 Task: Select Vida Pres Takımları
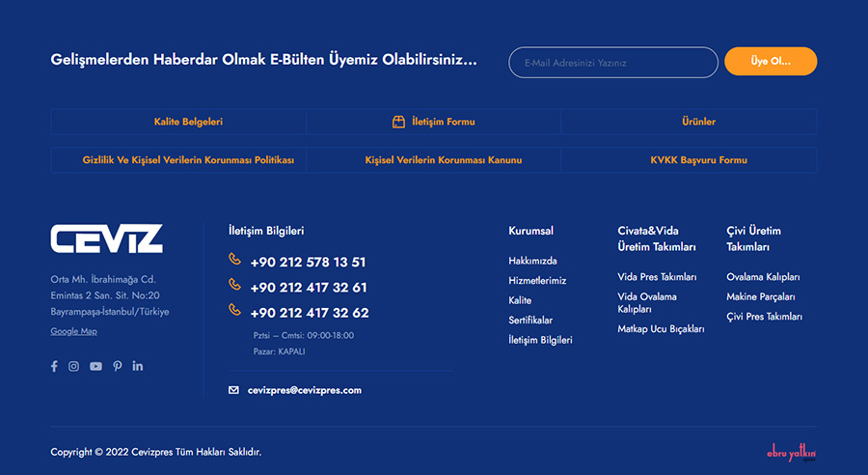click(657, 277)
